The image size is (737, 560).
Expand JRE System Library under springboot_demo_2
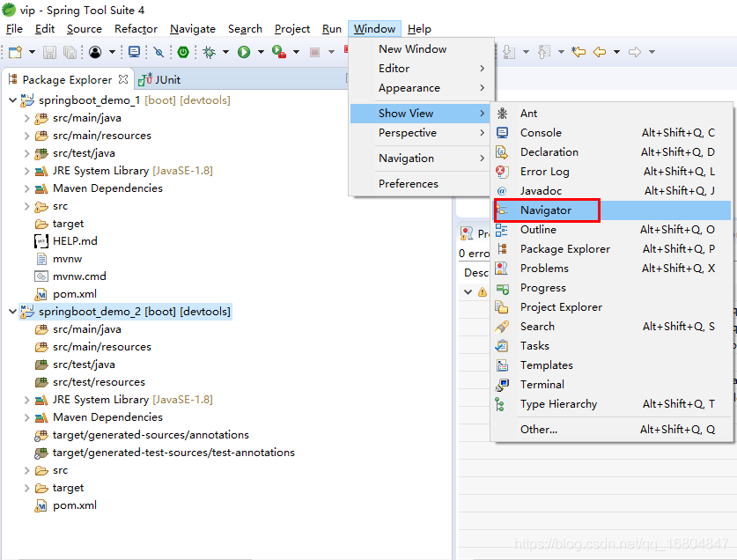click(26, 400)
